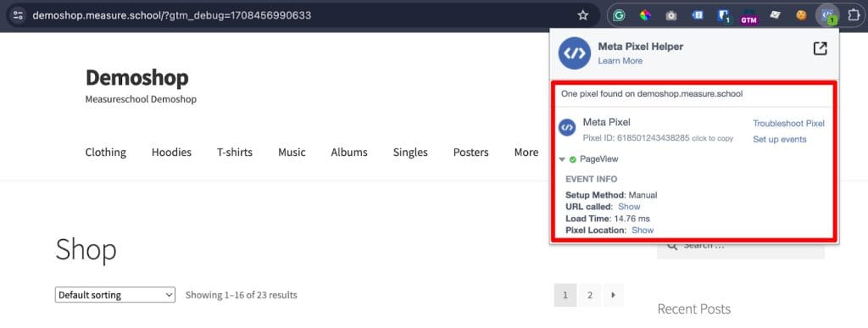Open the Clothing menu item
Viewport: 868px width, 328px height.
pos(106,152)
